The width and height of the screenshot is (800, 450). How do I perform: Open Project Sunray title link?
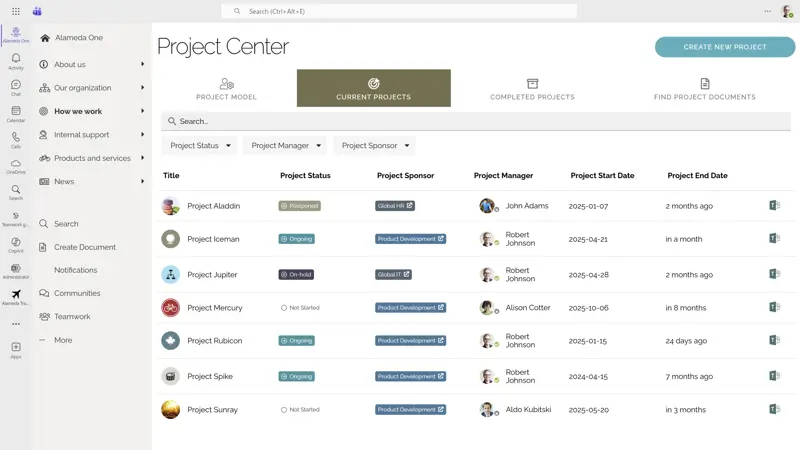tap(212, 410)
